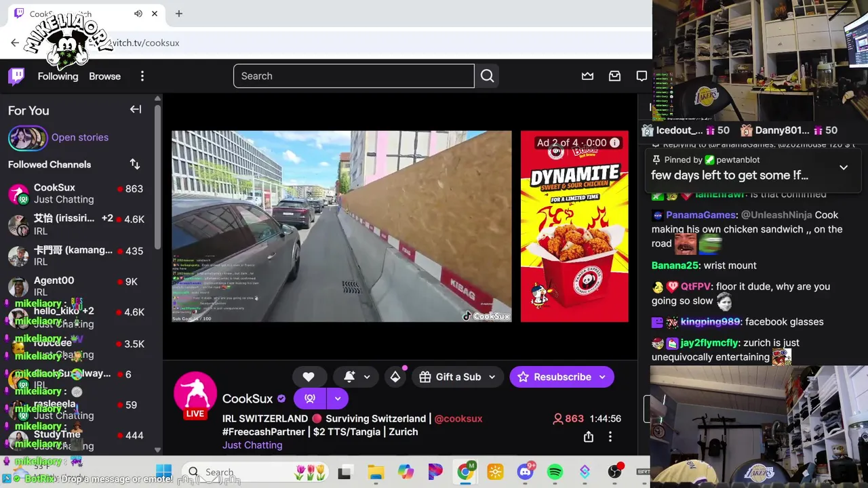This screenshot has width=868, height=488.
Task: Open Chrome from the taskbar
Action: click(x=465, y=472)
